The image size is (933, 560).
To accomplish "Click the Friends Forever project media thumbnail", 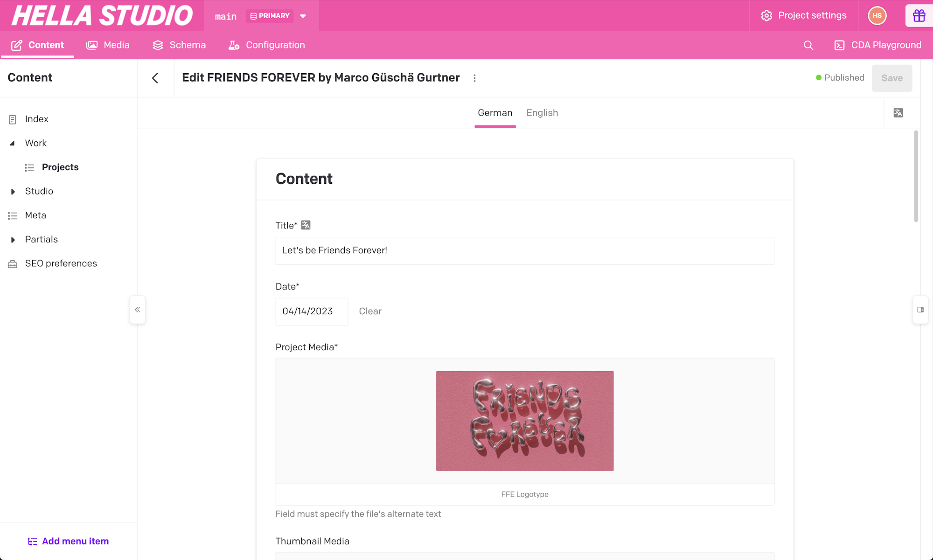I will click(x=524, y=421).
